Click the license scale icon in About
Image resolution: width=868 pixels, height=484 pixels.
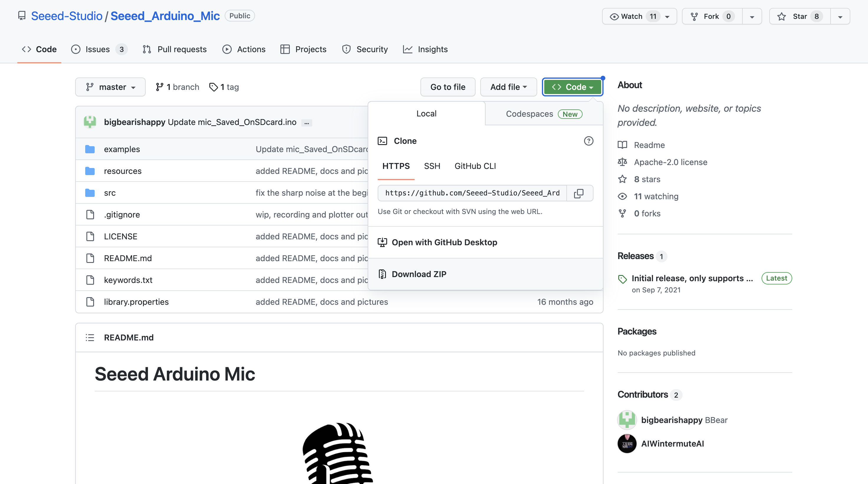(622, 162)
